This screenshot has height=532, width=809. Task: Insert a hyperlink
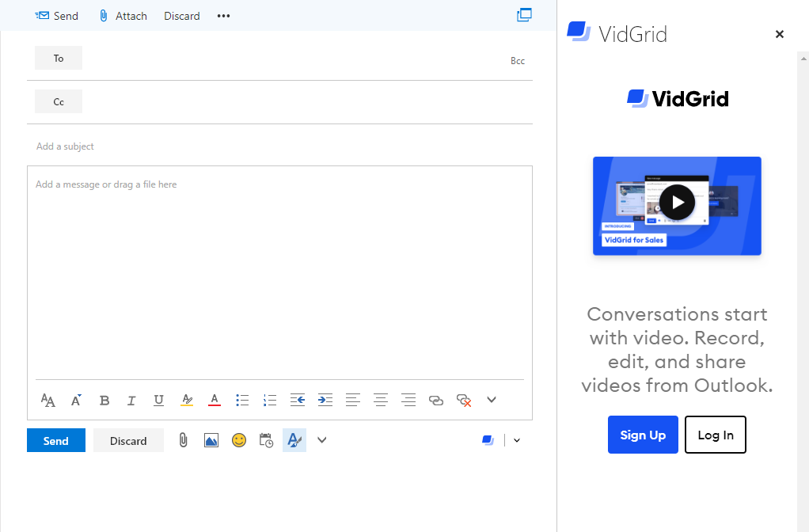436,401
